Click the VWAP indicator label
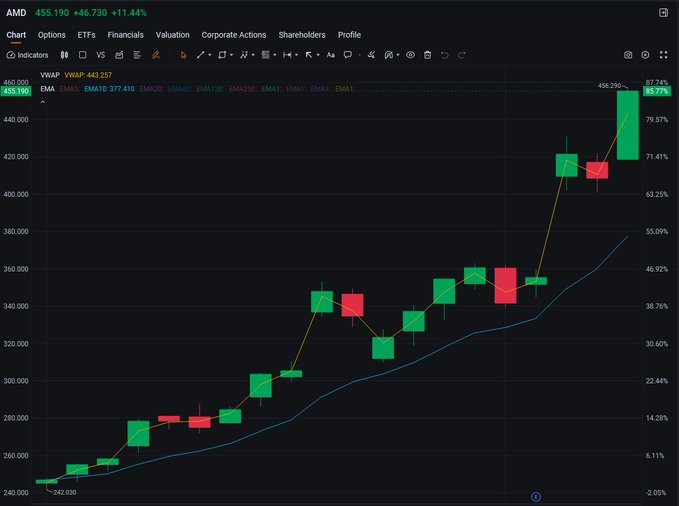Viewport: 679px width, 506px height. tap(50, 75)
